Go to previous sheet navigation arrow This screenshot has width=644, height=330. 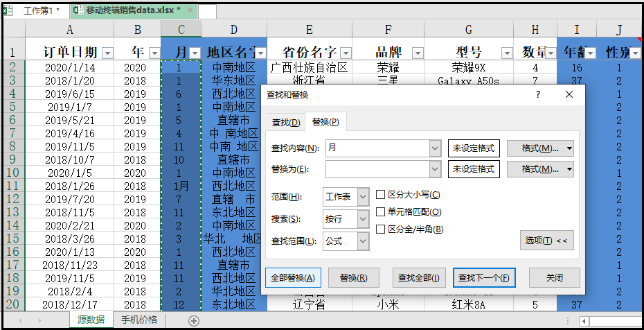(19, 320)
